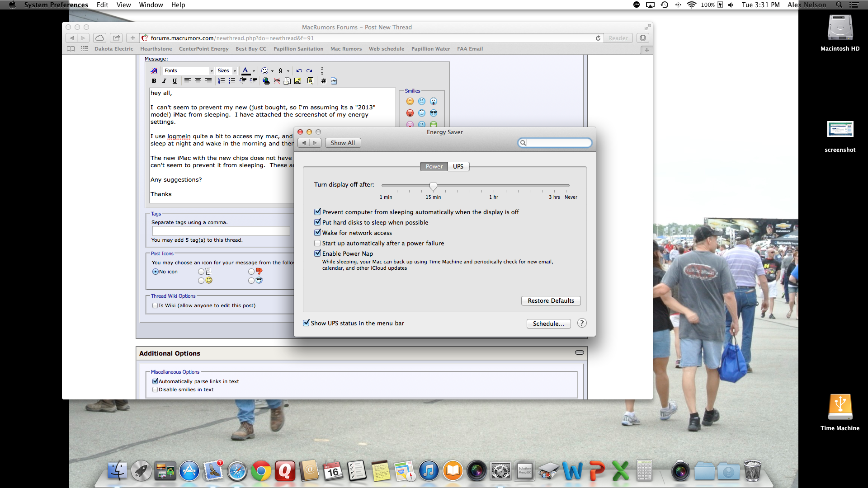Click the undo arrow in editor
The height and width of the screenshot is (488, 868).
click(299, 70)
